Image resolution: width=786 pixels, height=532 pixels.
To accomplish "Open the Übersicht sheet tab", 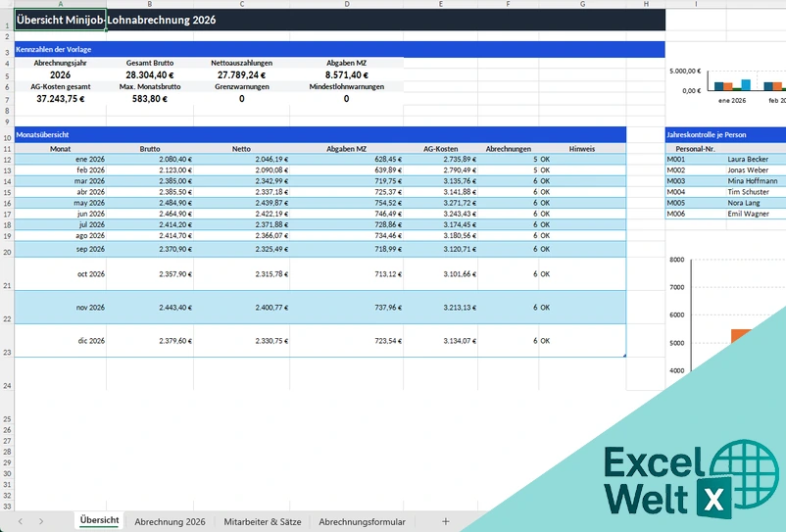I will [99, 520].
